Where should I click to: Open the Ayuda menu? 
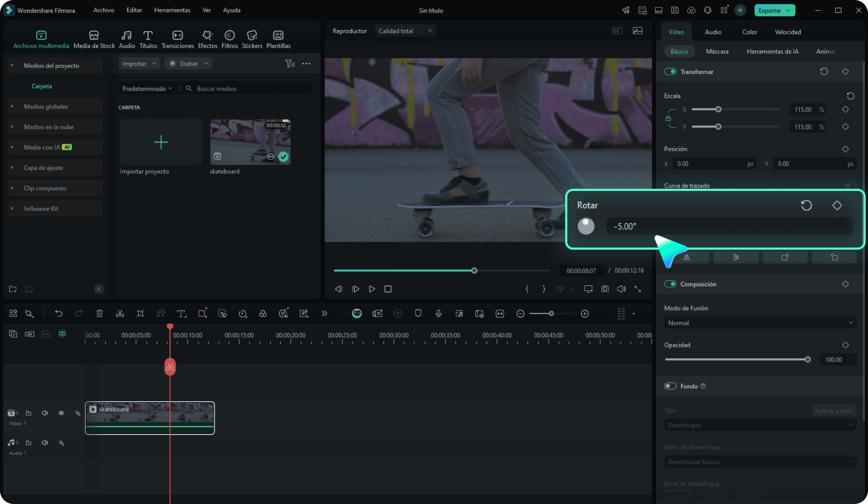(x=232, y=10)
